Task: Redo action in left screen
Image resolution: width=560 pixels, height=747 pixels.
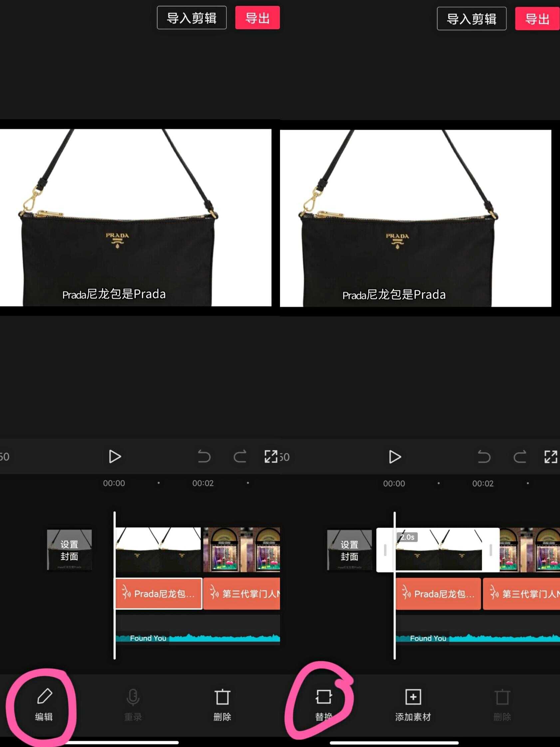Action: [240, 456]
